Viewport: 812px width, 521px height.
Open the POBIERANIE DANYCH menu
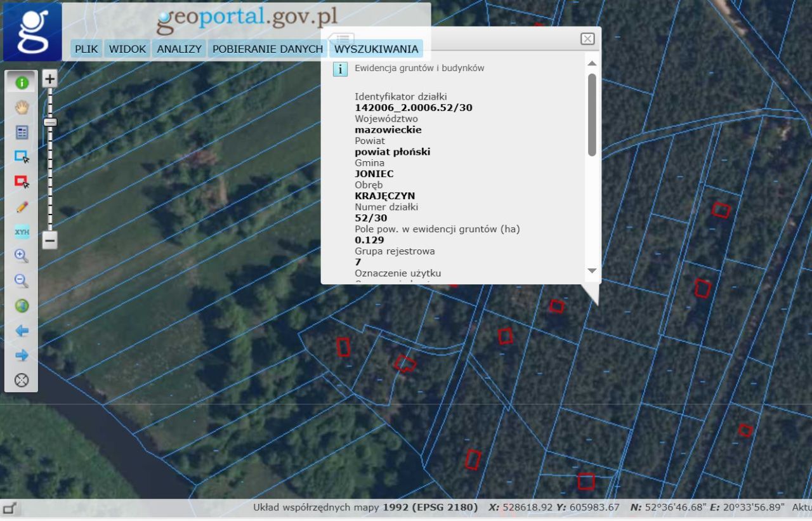(268, 49)
